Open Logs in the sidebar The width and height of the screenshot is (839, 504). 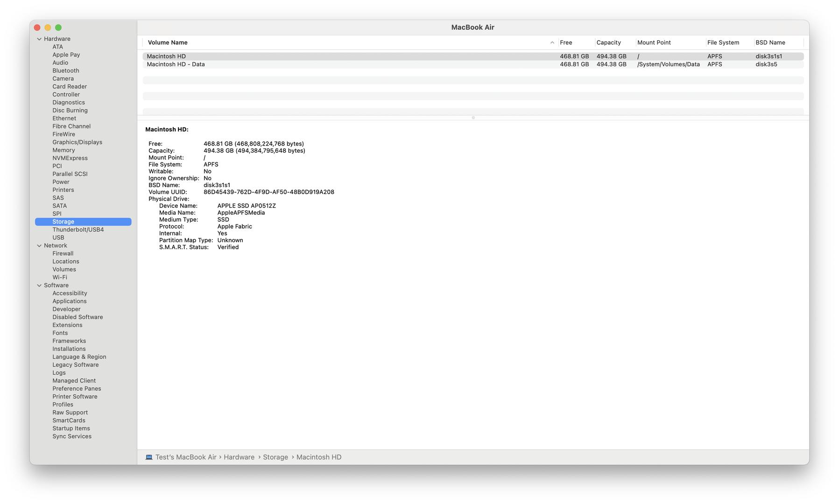(59, 373)
